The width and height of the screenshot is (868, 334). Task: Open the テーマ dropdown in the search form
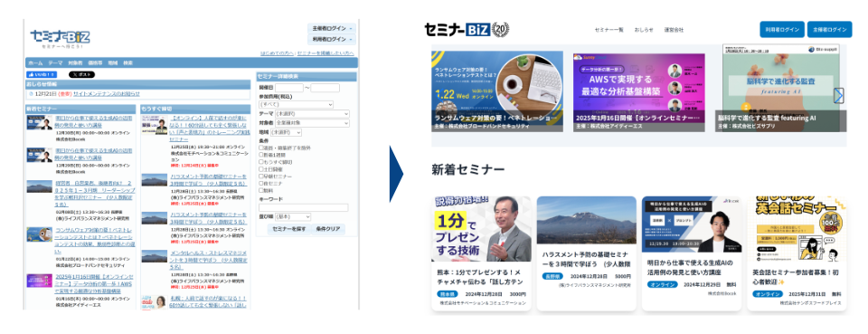point(312,113)
